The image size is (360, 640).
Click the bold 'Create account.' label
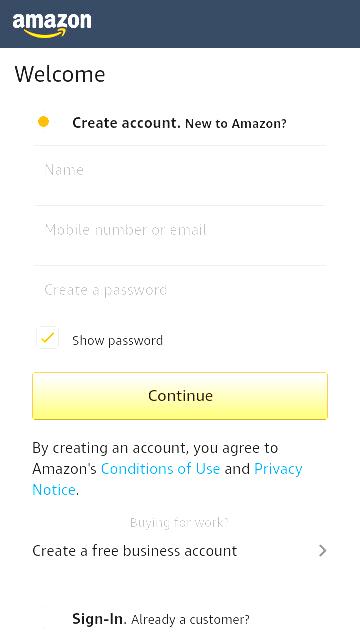[x=126, y=123]
